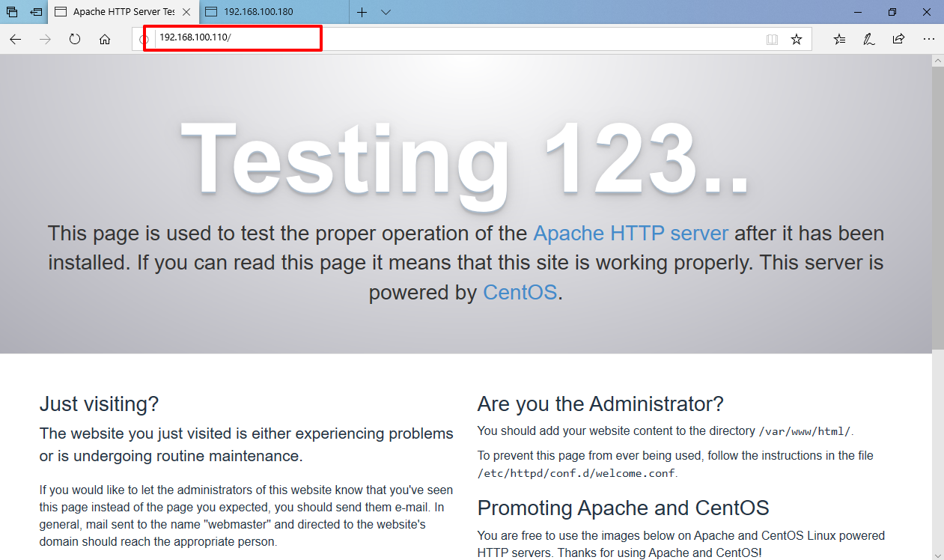This screenshot has width=944, height=560.
Task: Open the Favorites hub icon
Action: click(840, 39)
